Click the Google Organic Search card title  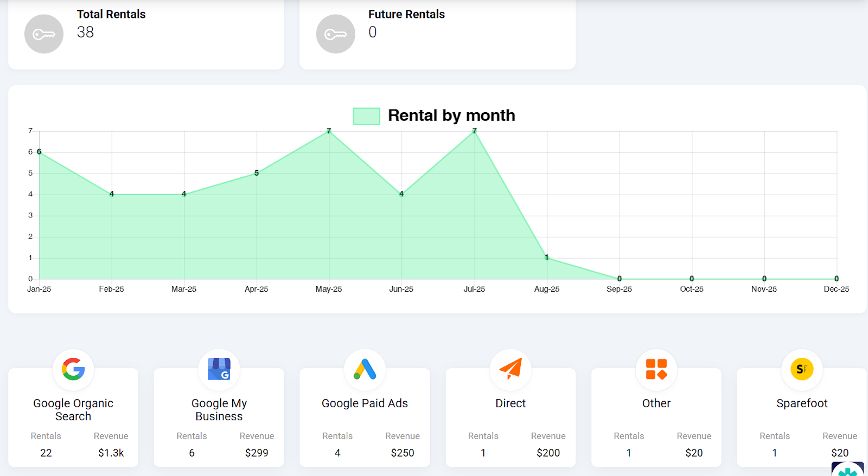click(73, 410)
